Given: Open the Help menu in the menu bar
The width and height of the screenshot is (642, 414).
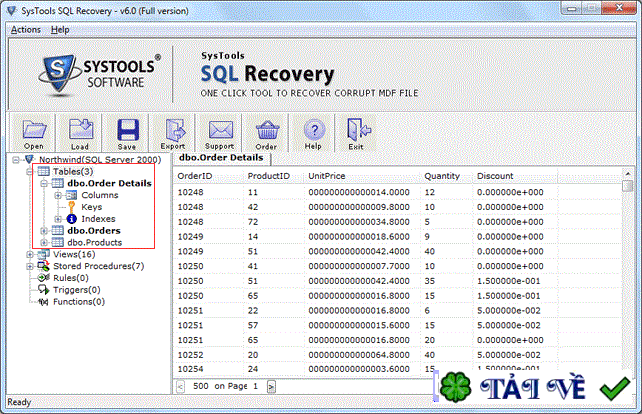Looking at the screenshot, I should click(60, 30).
